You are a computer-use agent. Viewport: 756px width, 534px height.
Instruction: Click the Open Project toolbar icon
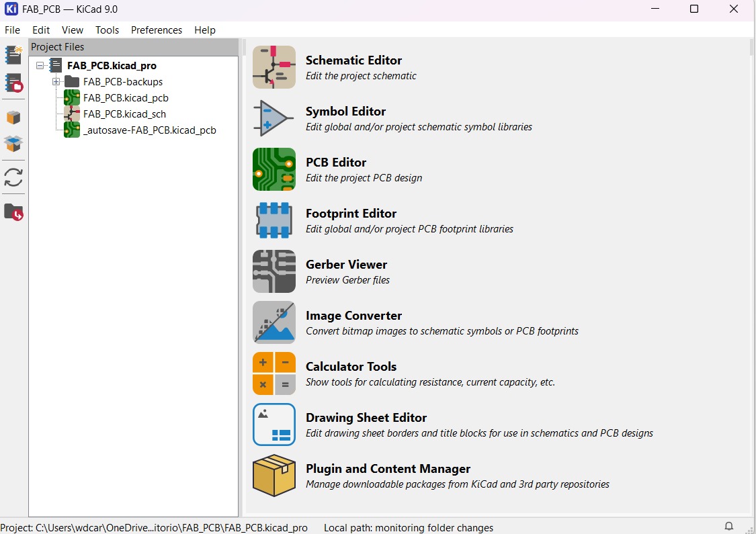point(14,83)
